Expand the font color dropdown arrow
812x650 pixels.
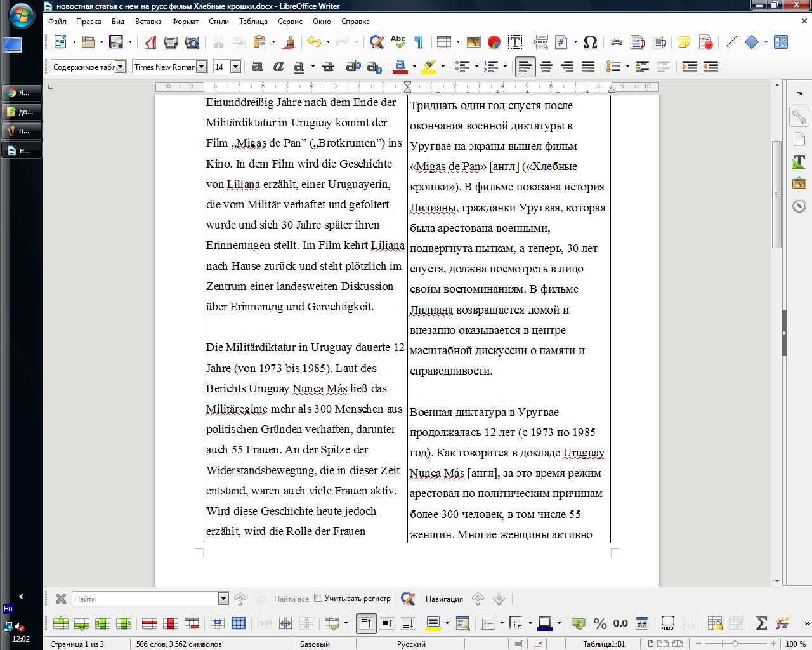coord(414,67)
